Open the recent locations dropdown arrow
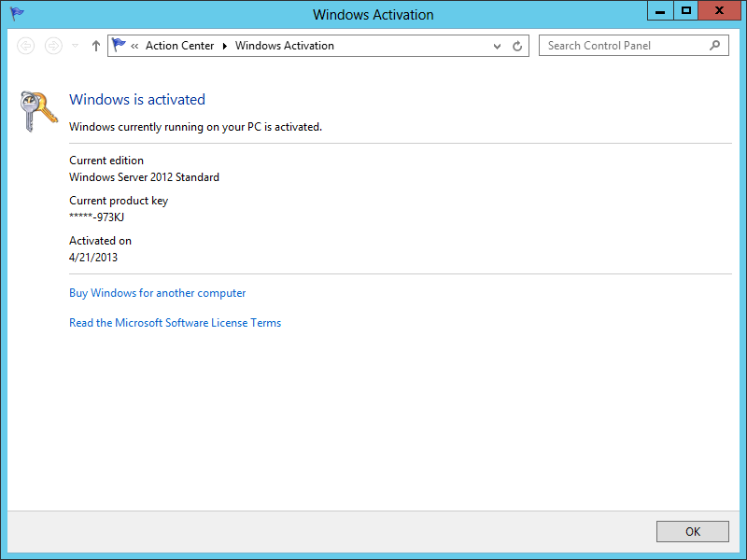 pos(76,46)
